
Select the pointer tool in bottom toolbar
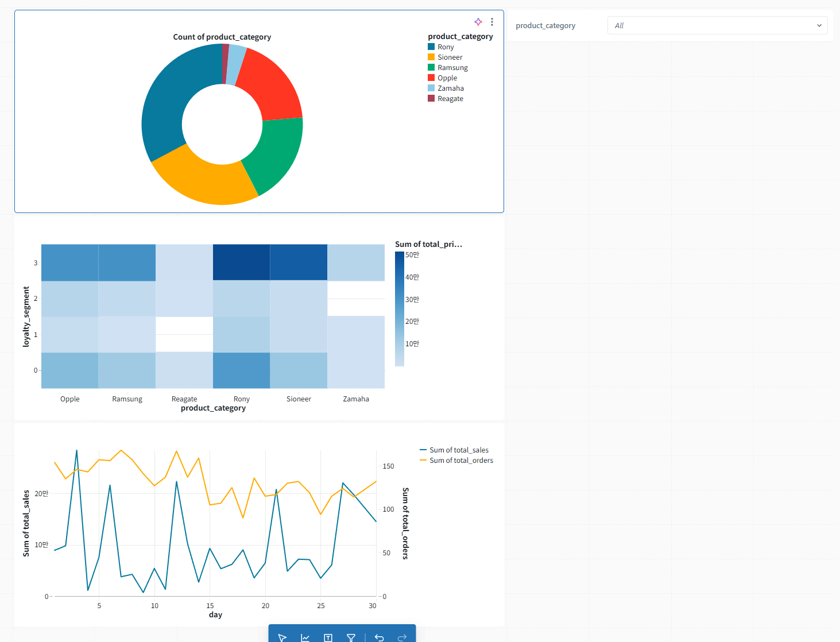point(282,637)
